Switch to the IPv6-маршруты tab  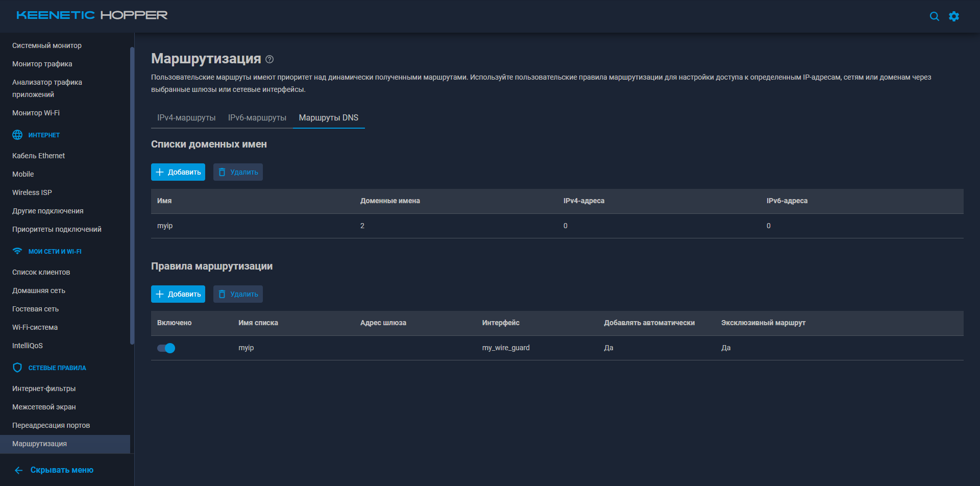257,118
